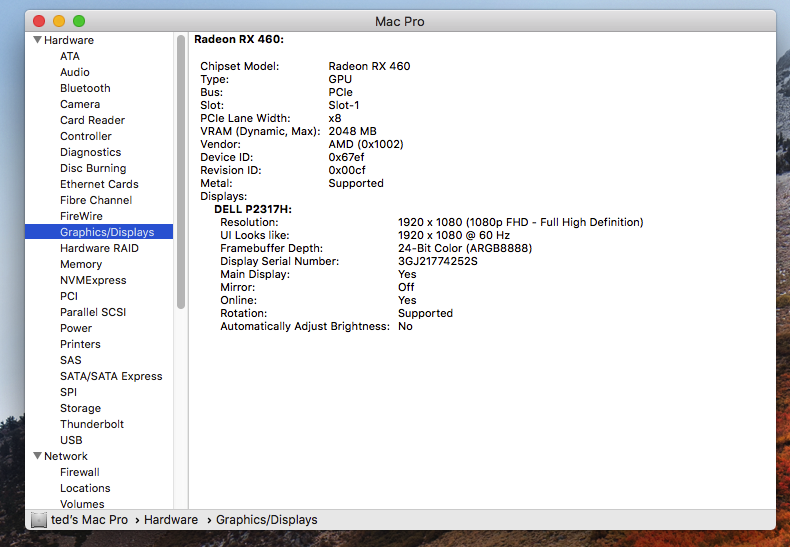Click the Mac Pro window title

point(400,21)
